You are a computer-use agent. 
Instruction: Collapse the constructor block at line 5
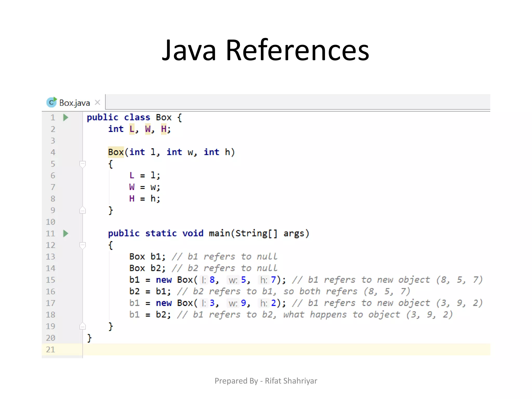click(82, 164)
